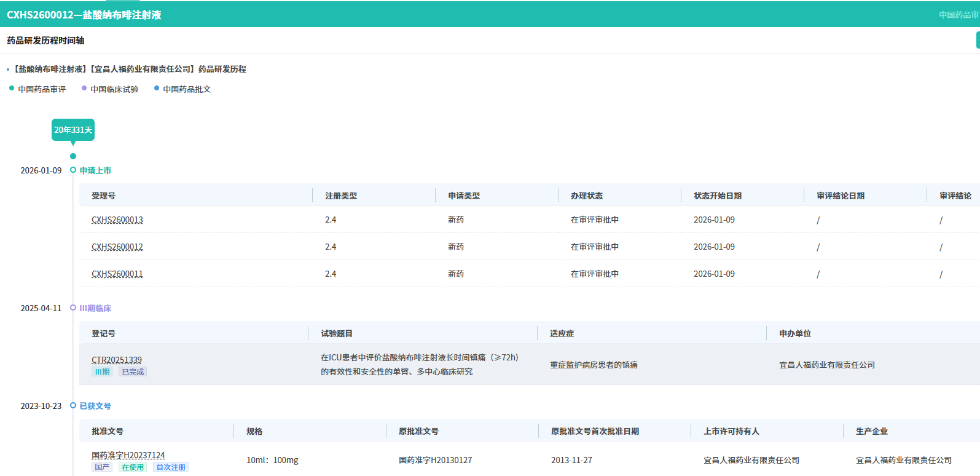Image resolution: width=980 pixels, height=476 pixels.
Task: Click the 20年331天 duration badge
Action: pyautogui.click(x=73, y=130)
